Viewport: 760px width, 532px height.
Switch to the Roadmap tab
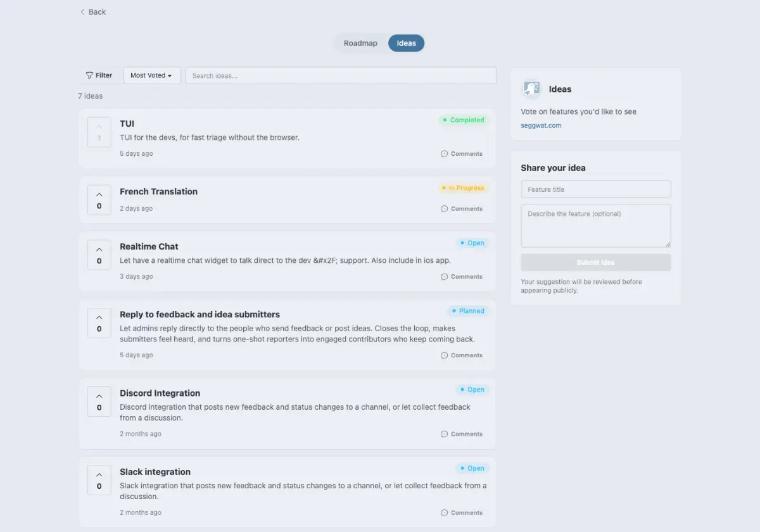coord(360,43)
